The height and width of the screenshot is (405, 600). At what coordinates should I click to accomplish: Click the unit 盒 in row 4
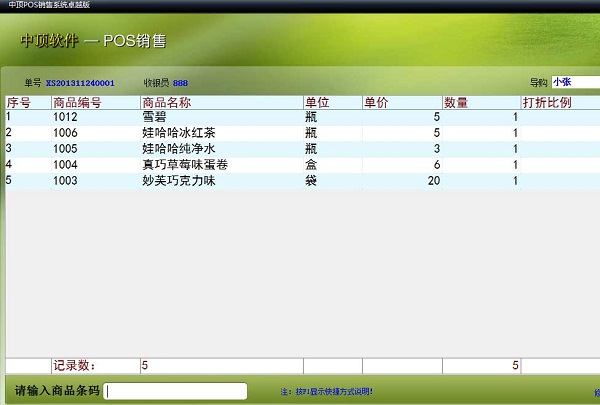tap(311, 165)
